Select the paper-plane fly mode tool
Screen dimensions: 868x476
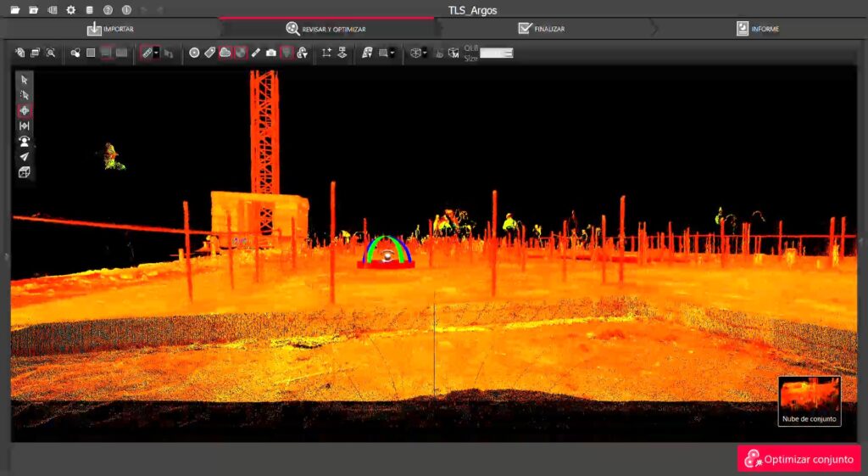click(x=25, y=156)
